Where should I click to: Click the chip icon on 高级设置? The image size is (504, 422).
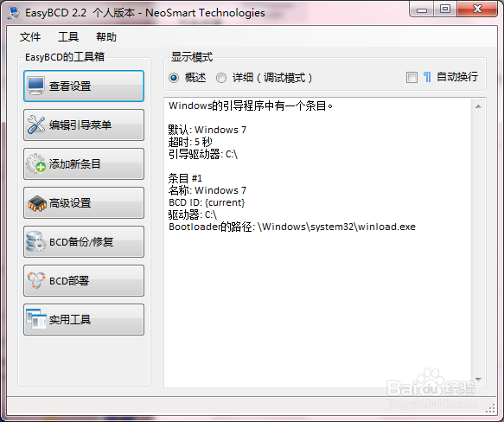(x=37, y=203)
